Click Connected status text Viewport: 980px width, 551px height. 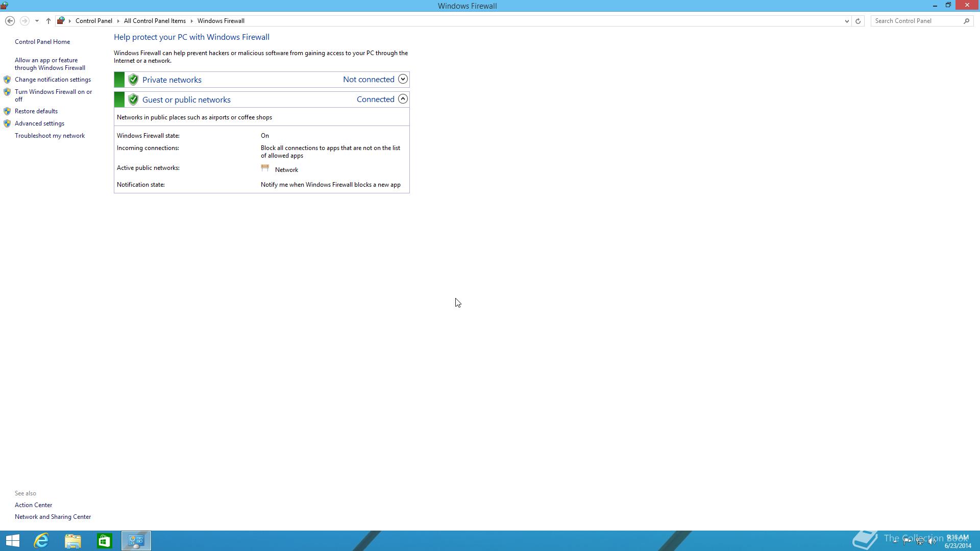coord(375,99)
